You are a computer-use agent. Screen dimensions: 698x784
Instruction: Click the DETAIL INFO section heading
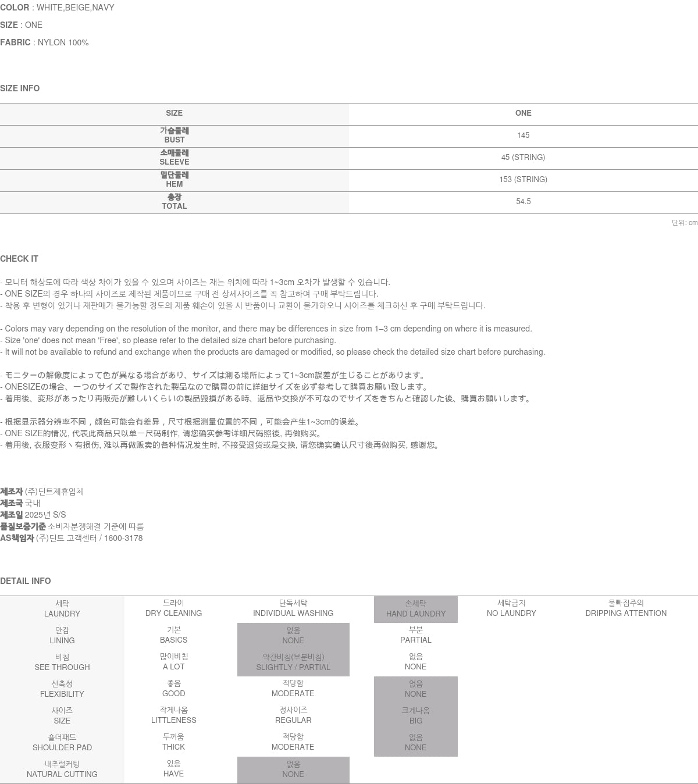(26, 581)
